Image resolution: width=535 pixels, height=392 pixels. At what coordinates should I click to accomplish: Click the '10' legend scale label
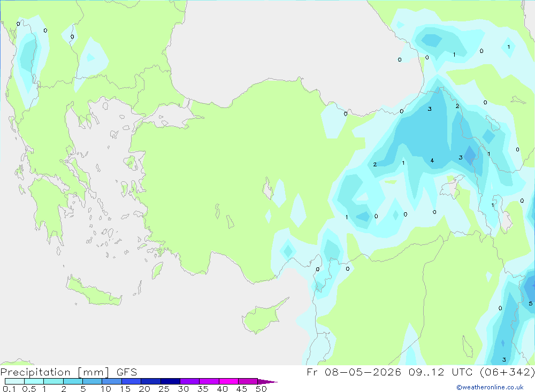pyautogui.click(x=106, y=389)
